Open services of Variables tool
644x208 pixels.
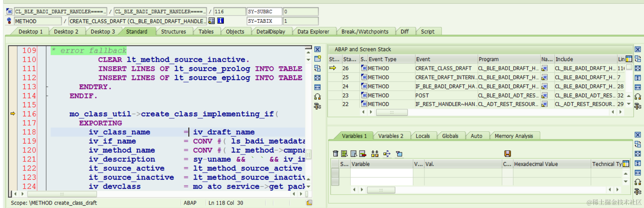tap(638, 182)
